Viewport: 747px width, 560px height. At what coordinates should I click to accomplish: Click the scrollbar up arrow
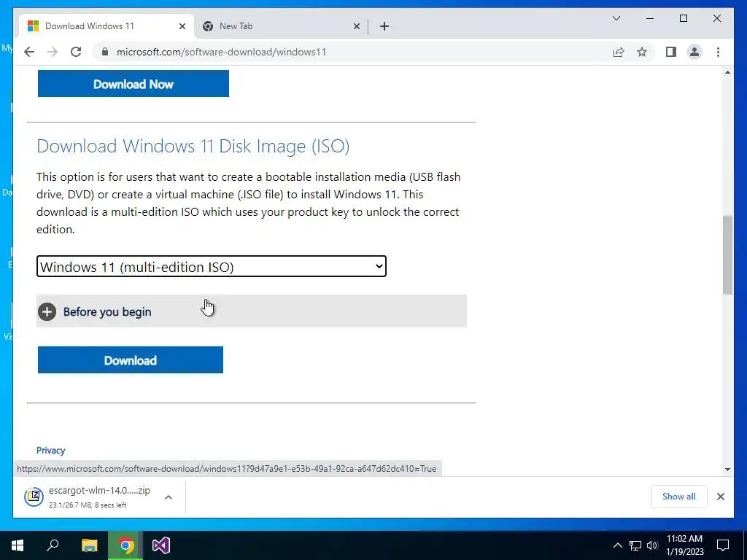[x=727, y=72]
